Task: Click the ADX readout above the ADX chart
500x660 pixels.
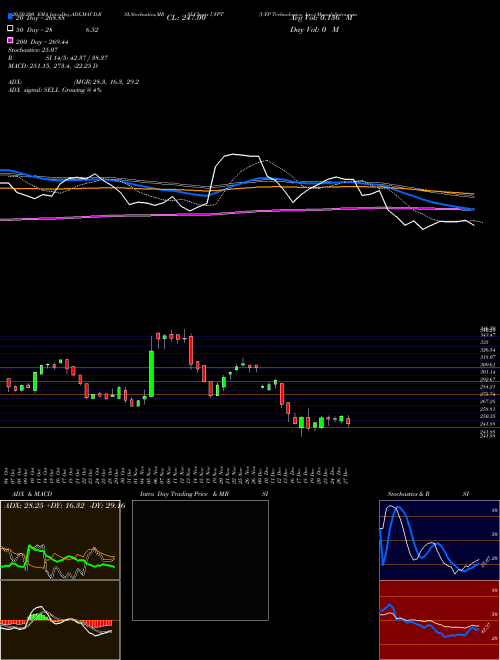Action: click(x=64, y=506)
